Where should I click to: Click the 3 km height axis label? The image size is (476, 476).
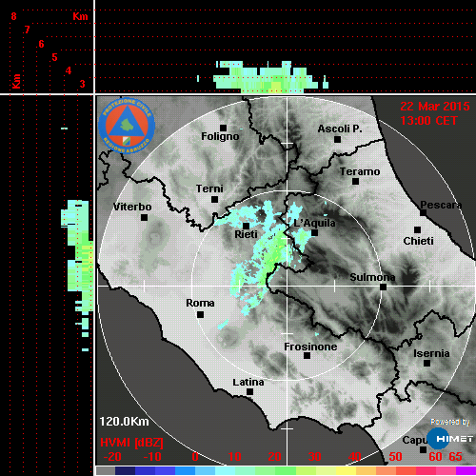(x=82, y=84)
